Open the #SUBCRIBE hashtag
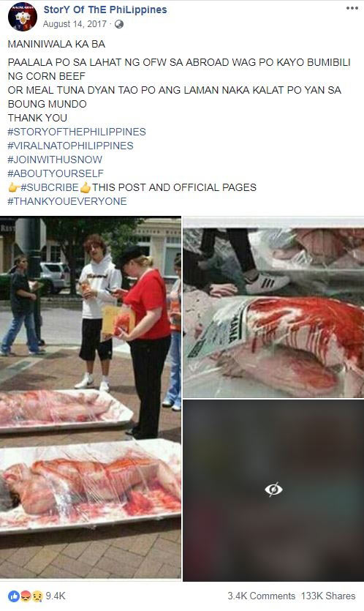 [x=50, y=187]
